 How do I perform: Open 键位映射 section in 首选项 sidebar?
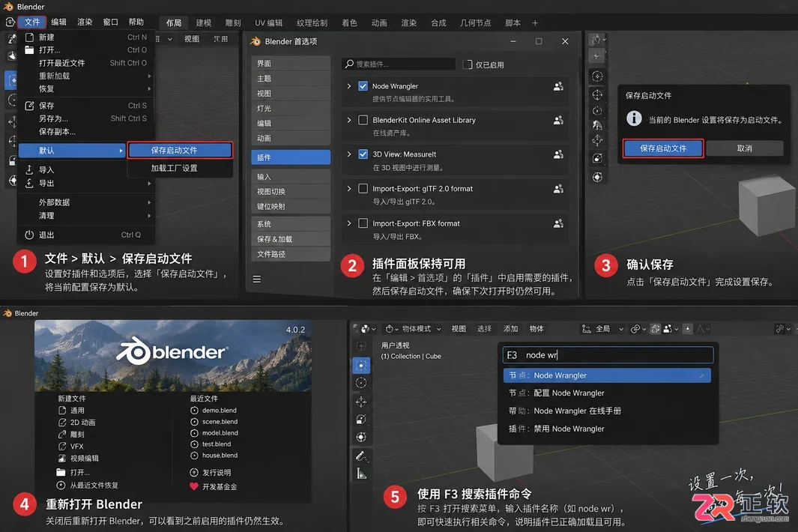(291, 206)
